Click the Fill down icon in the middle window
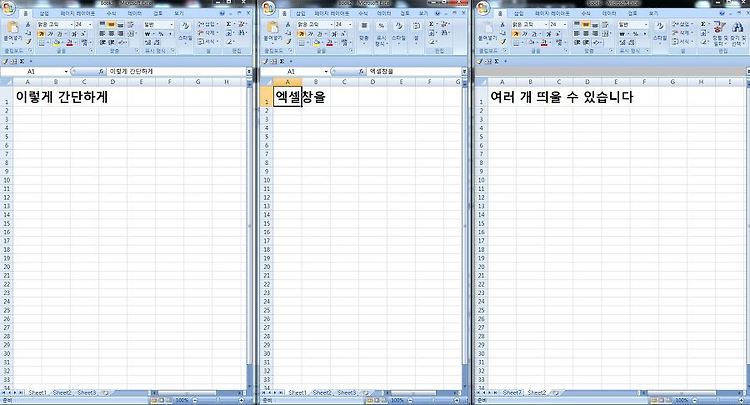Viewport: 750px width, 405px height. pos(431,33)
